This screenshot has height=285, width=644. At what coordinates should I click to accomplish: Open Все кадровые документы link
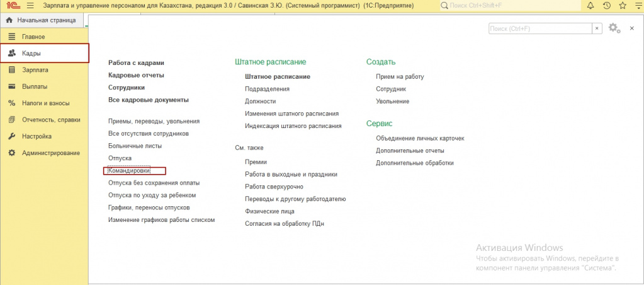(x=149, y=100)
